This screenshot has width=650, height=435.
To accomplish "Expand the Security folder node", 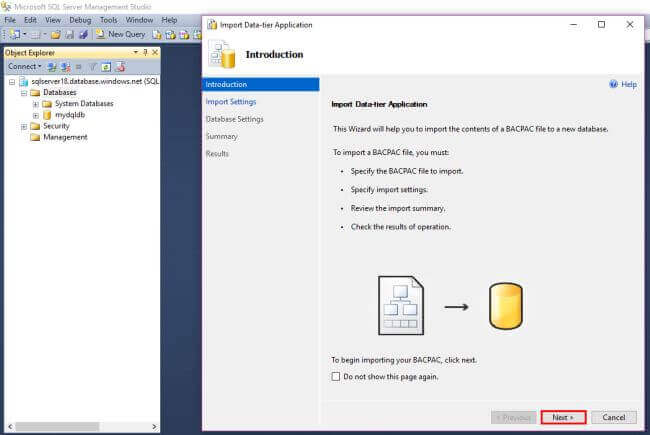I will tap(24, 126).
